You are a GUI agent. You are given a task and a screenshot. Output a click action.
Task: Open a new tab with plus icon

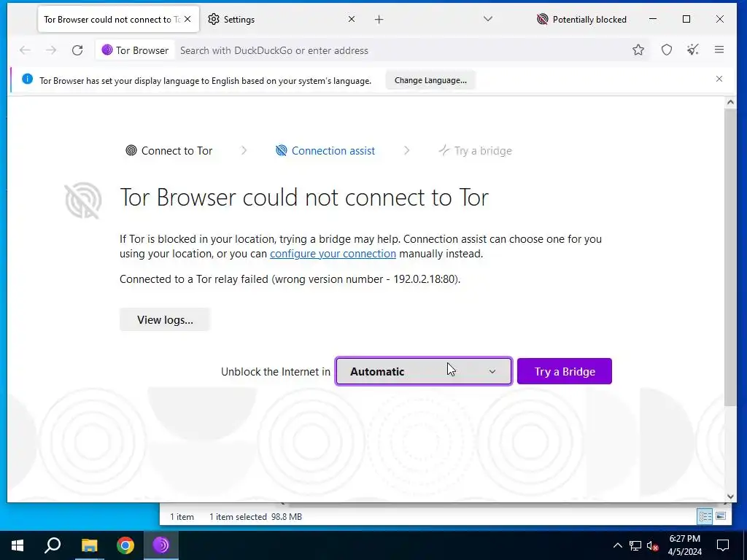click(379, 20)
